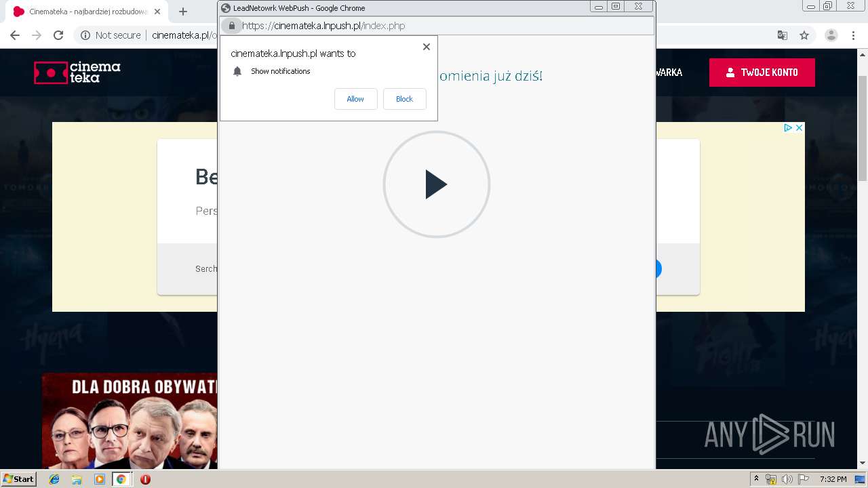
Task: Select the popup window URL field
Action: 437,26
